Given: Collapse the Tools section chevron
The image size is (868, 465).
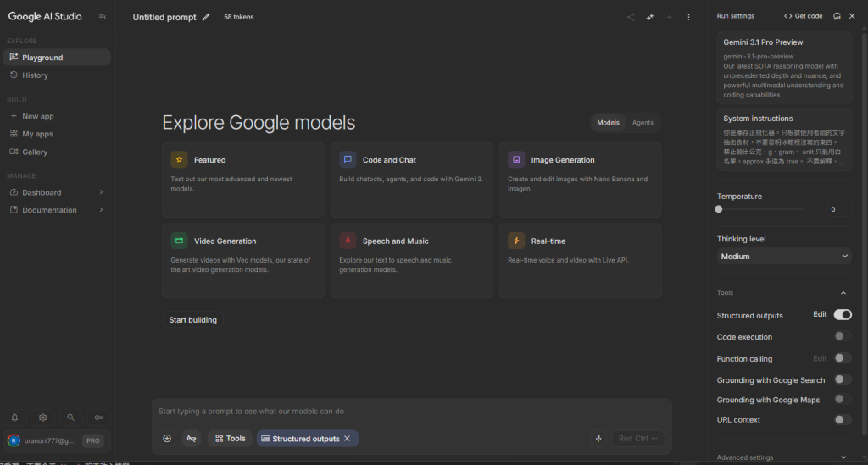Looking at the screenshot, I should pyautogui.click(x=843, y=293).
